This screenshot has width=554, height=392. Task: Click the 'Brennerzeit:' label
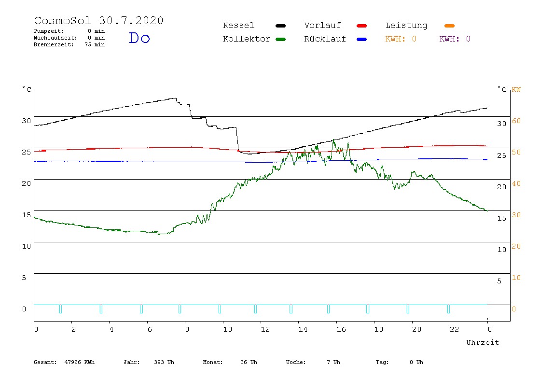click(54, 44)
